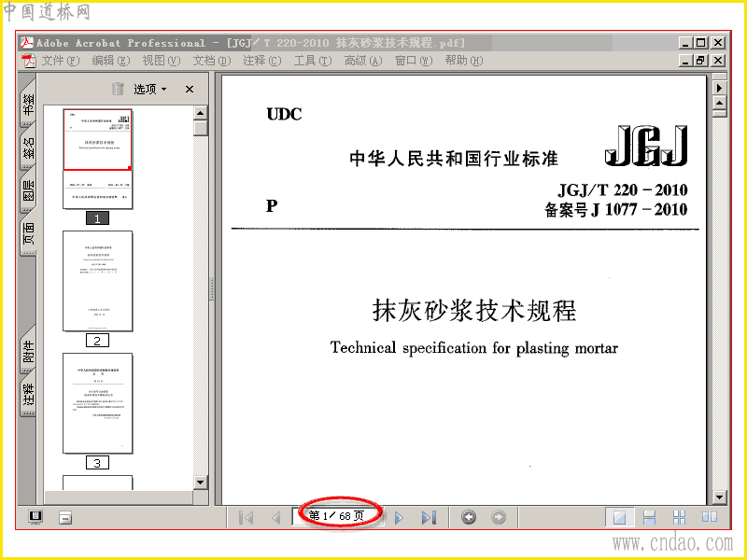
Task: Go to previous view round button
Action: 469,517
